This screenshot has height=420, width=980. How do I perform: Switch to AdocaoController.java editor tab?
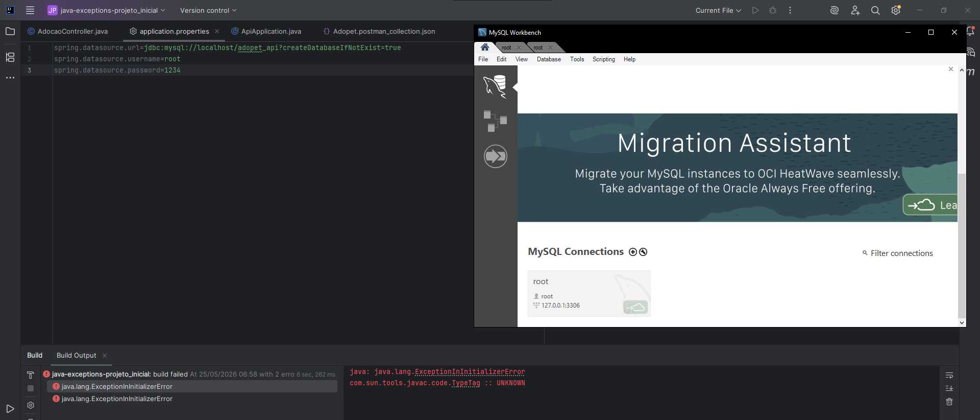point(68,31)
